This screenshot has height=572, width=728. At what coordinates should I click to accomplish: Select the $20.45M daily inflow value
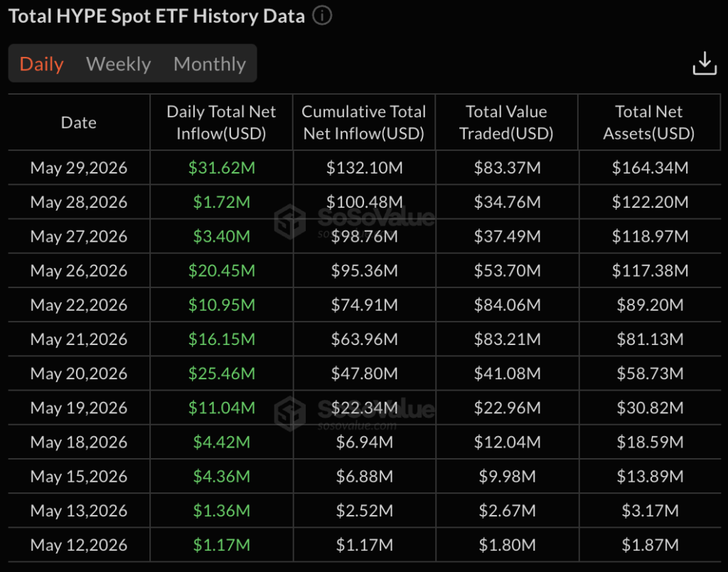pos(222,271)
